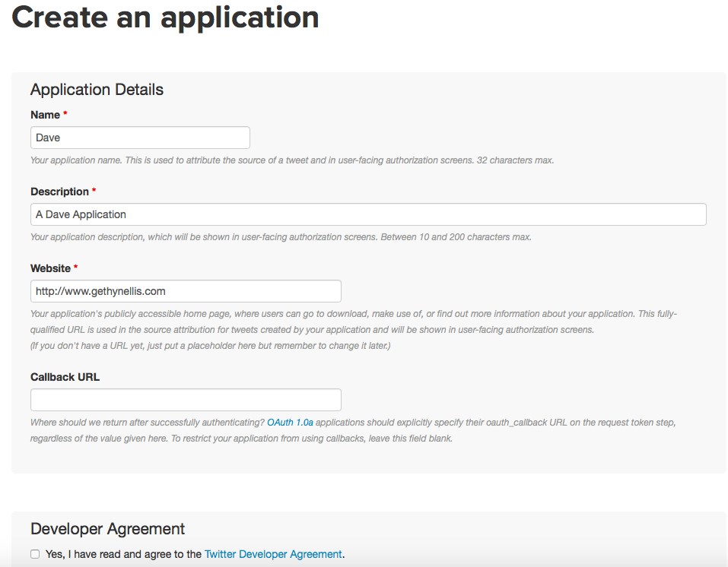Click the 10 and 200 characters help text

pos(281,237)
